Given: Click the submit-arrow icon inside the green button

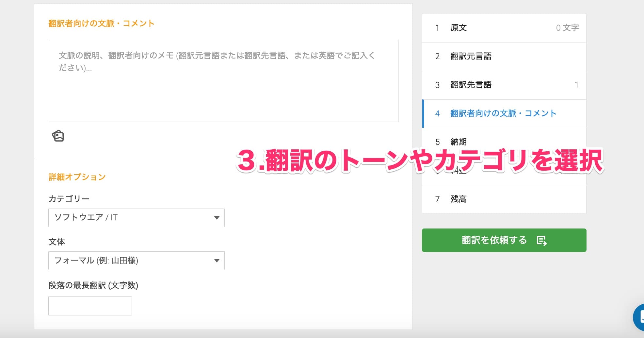Looking at the screenshot, I should (x=542, y=240).
